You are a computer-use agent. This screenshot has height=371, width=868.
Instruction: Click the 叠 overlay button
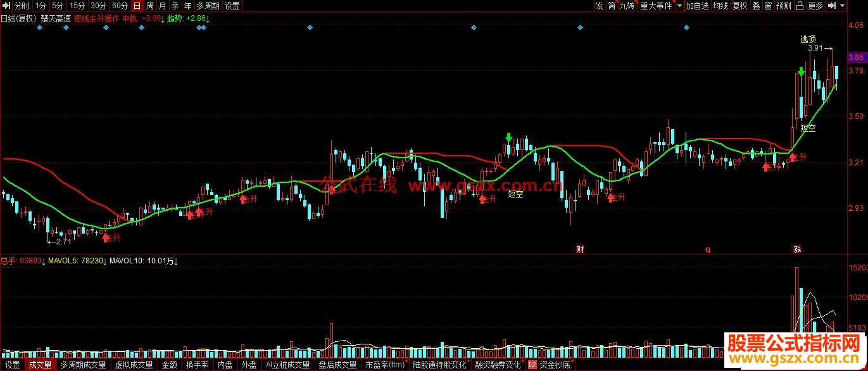(x=756, y=6)
